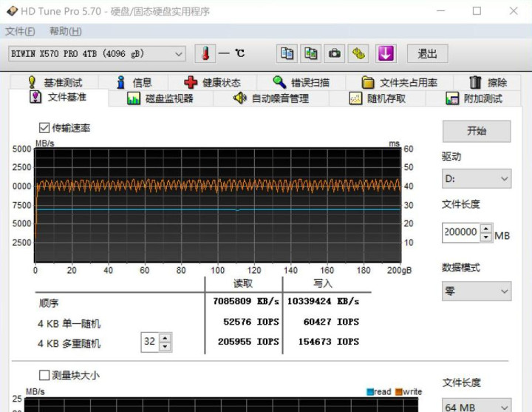Click the temperature thermometer icon
Image resolution: width=532 pixels, height=412 pixels.
tap(205, 53)
